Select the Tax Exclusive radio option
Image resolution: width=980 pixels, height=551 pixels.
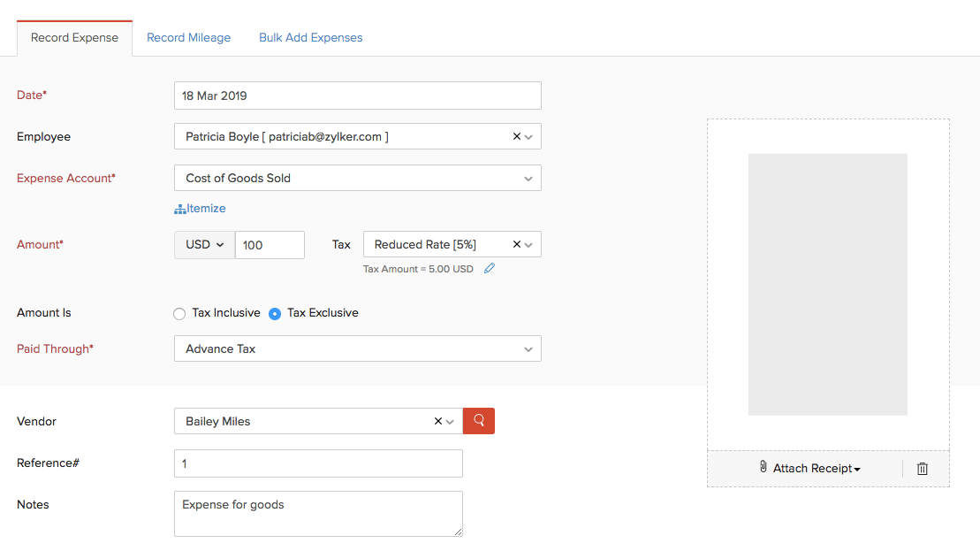click(x=275, y=314)
